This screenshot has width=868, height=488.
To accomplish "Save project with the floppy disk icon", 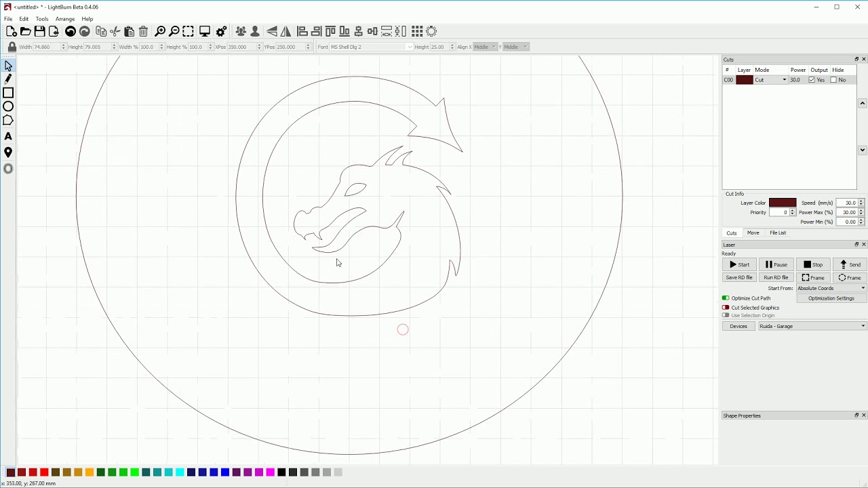I will coord(40,31).
